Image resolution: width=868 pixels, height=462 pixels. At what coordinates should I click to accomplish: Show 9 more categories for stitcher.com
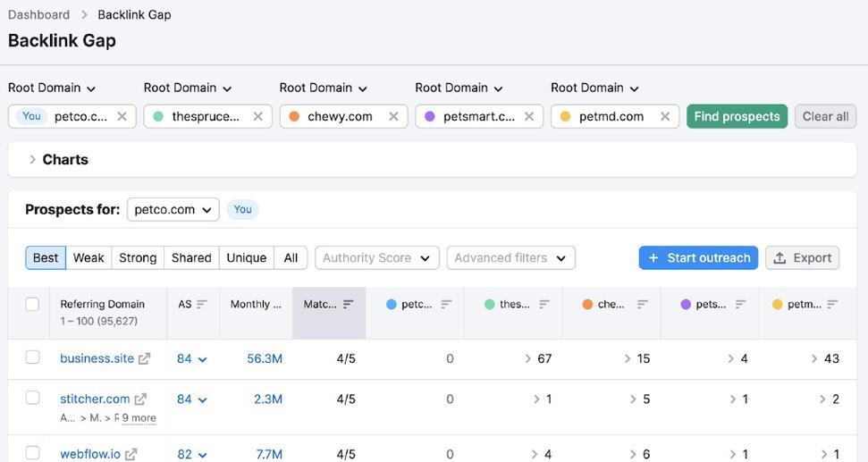pos(139,418)
